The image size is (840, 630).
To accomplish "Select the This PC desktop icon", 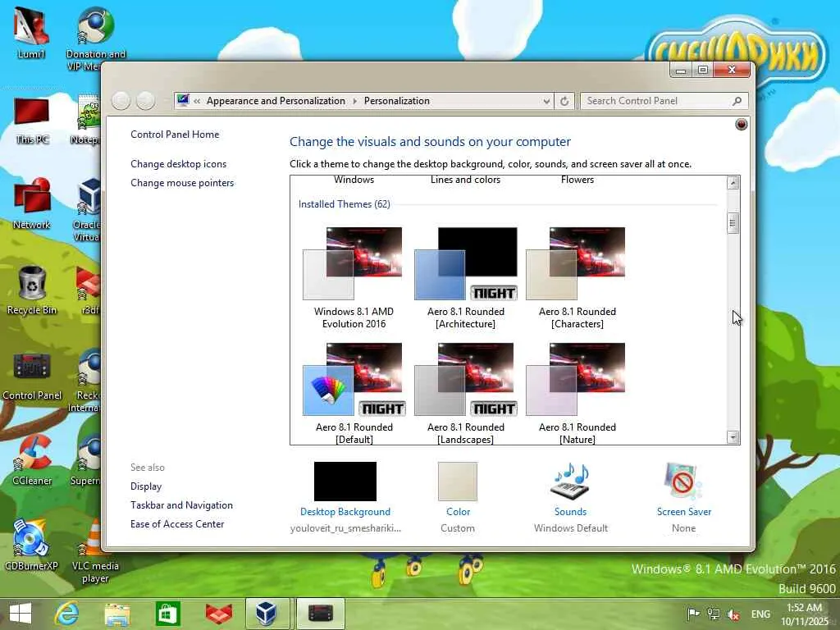I will (32, 121).
